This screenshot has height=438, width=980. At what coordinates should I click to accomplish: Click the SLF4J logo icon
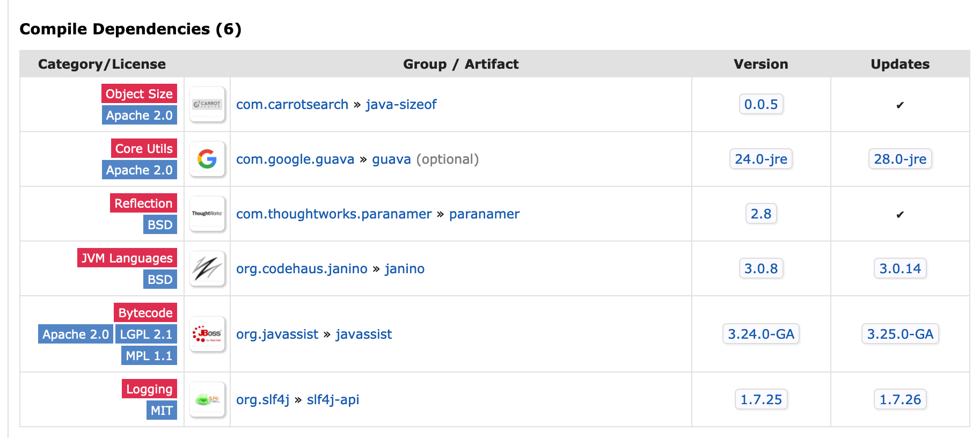click(x=207, y=399)
